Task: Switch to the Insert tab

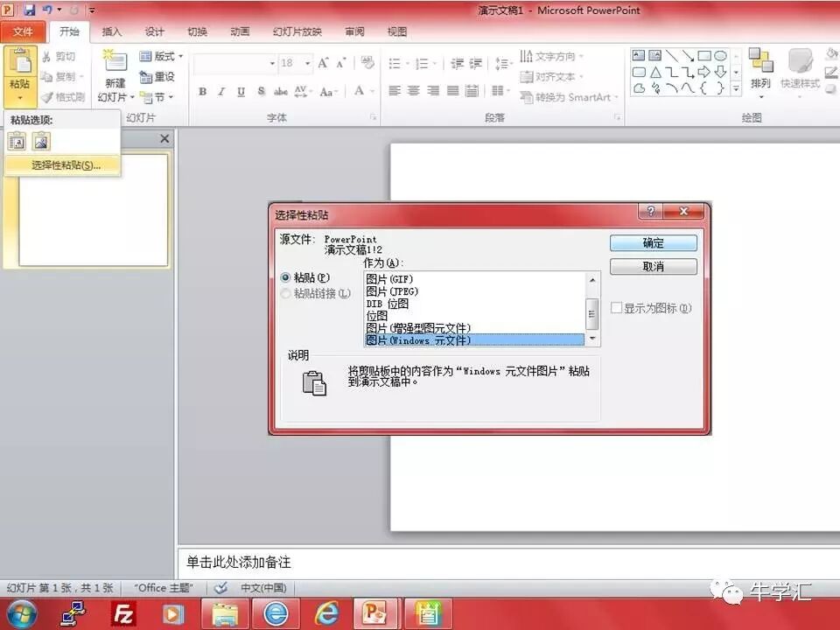Action: (x=111, y=31)
